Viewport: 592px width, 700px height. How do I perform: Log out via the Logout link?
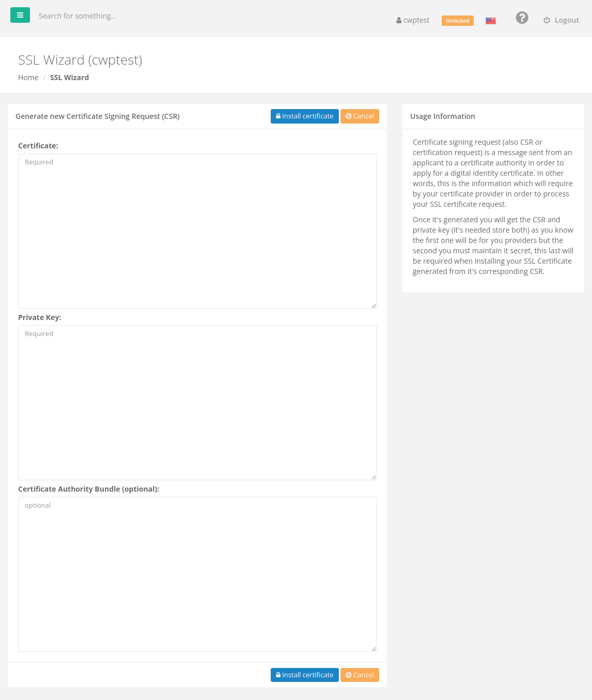click(x=561, y=20)
